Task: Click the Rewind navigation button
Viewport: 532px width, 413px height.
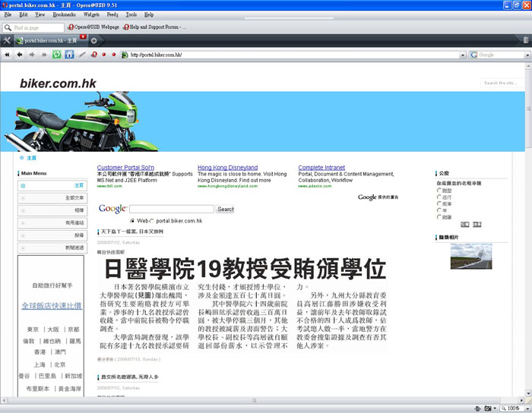Action: click(x=8, y=55)
